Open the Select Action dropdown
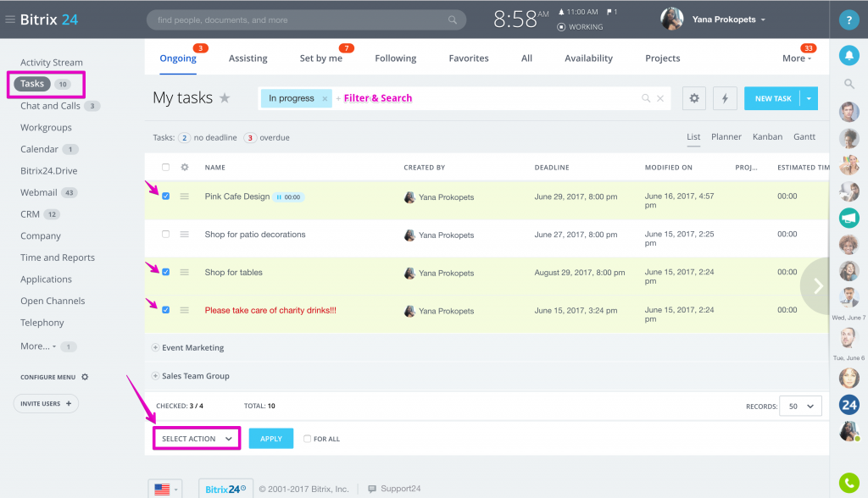 pyautogui.click(x=197, y=438)
